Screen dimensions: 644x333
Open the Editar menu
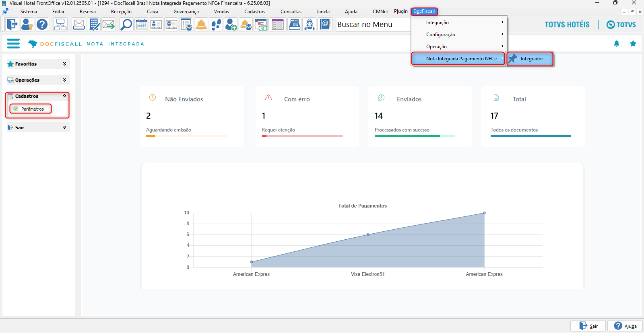click(x=58, y=12)
